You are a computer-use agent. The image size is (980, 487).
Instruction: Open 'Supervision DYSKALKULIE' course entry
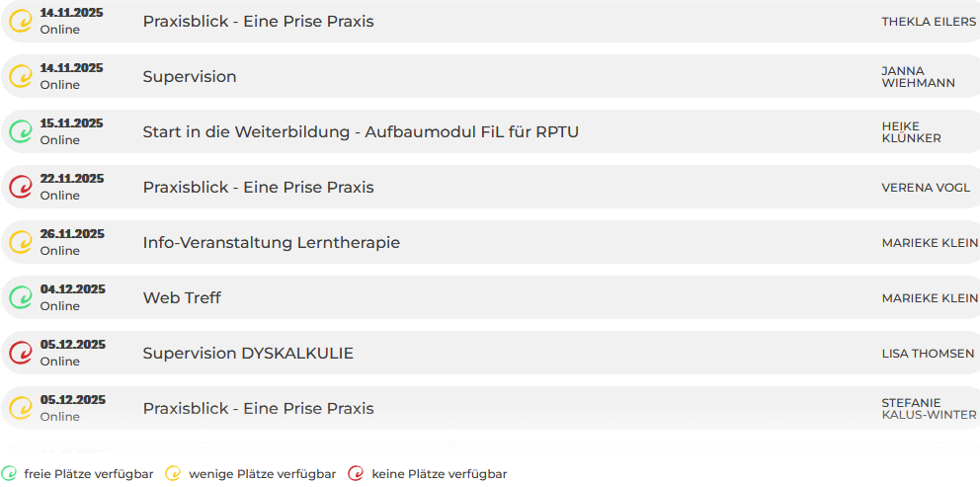pos(248,353)
